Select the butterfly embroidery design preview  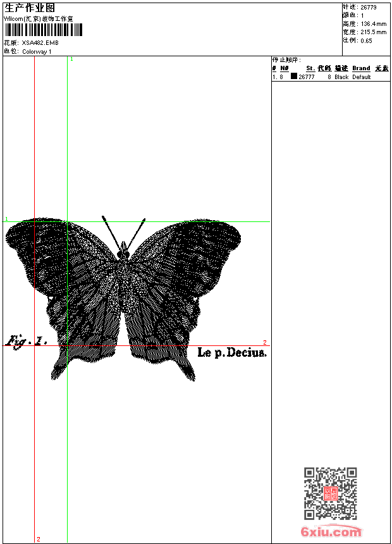tap(123, 299)
